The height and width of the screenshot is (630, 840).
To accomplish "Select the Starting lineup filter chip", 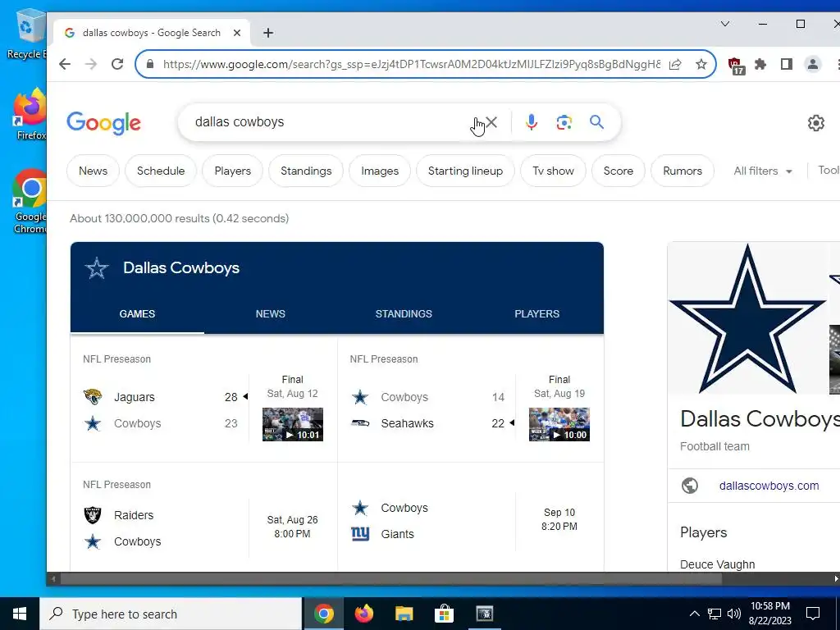I will 465,171.
